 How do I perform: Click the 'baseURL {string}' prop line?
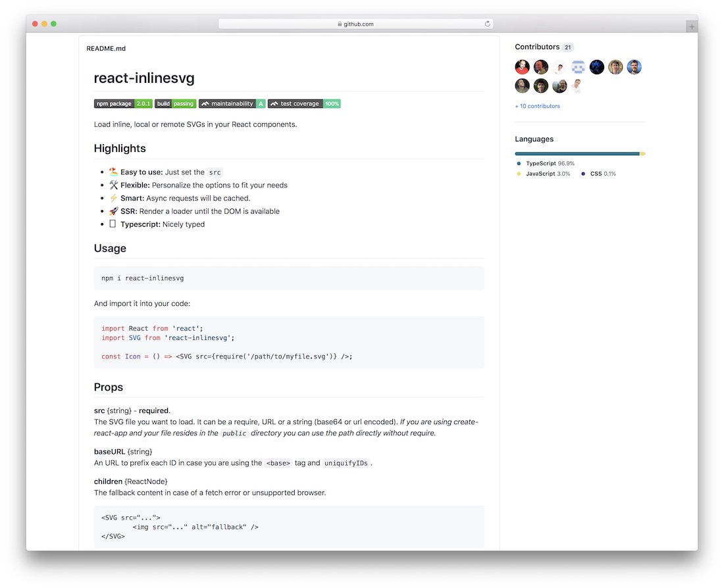tap(123, 451)
